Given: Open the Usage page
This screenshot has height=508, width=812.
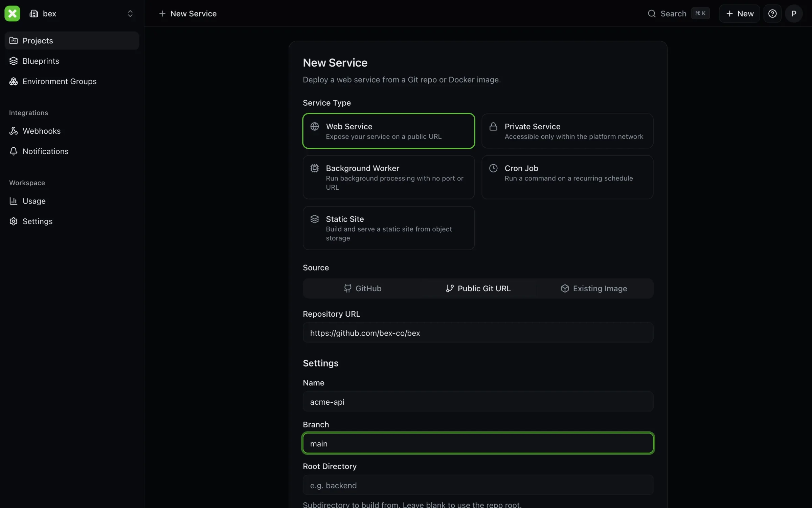Looking at the screenshot, I should [72, 201].
